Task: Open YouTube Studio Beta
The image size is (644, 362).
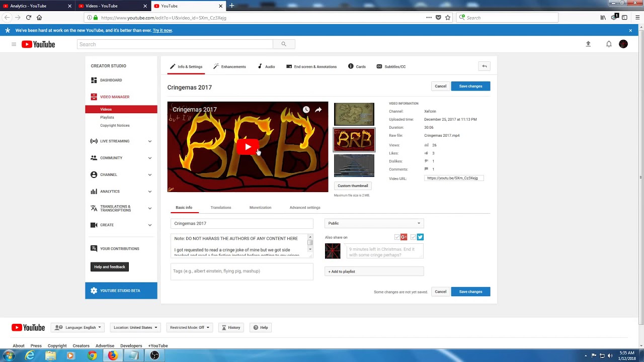Action: [x=121, y=291]
